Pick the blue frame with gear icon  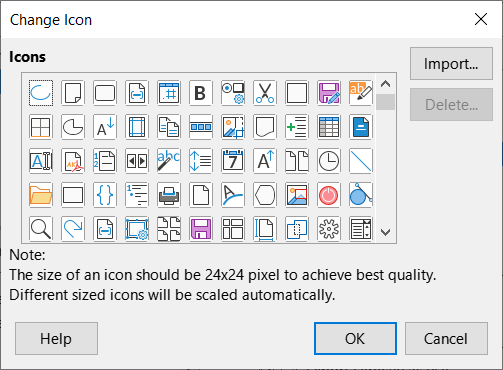click(x=137, y=229)
